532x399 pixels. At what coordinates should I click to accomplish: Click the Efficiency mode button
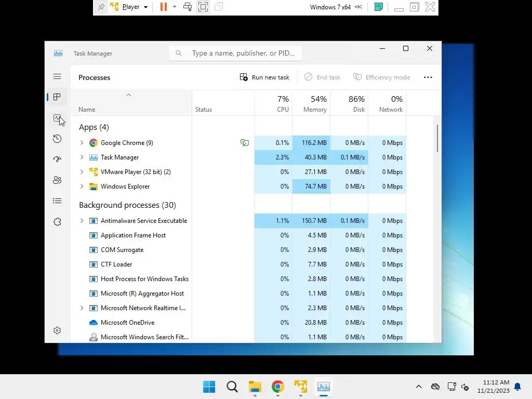click(x=382, y=77)
